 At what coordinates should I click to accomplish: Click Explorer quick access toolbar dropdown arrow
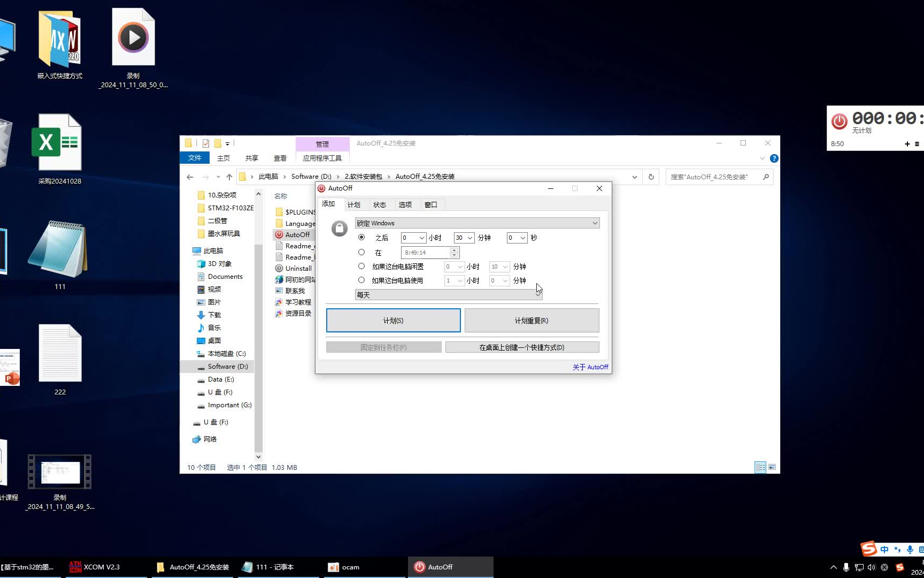coord(227,143)
